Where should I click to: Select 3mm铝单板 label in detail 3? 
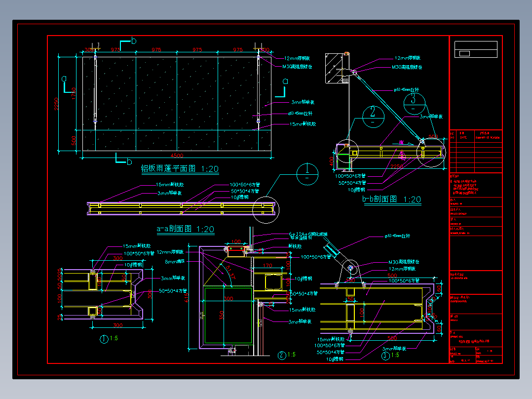tap(394, 349)
